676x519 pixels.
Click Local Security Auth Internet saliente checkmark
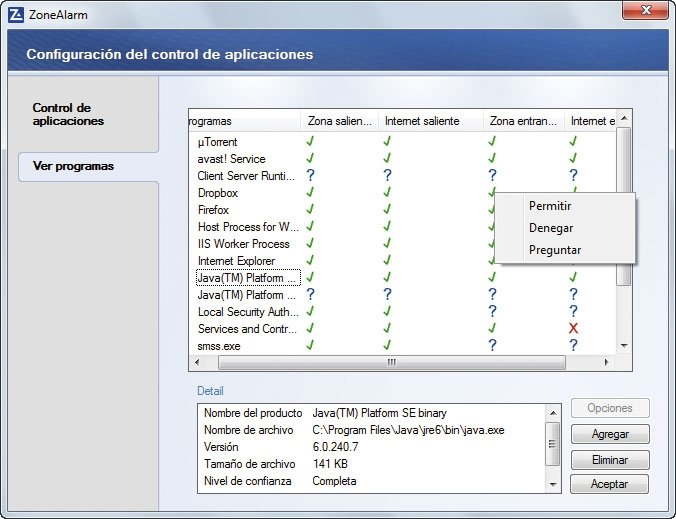387,311
